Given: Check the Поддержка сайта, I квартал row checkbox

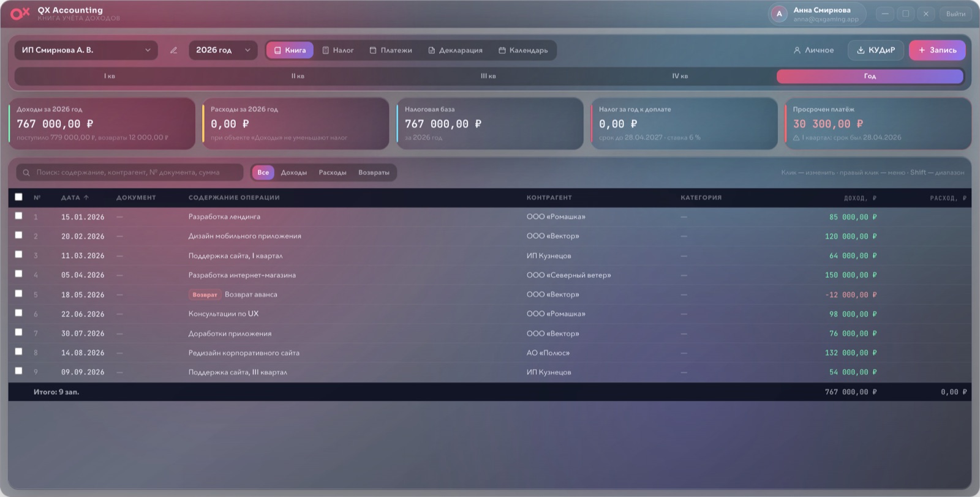Looking at the screenshot, I should pyautogui.click(x=18, y=254).
